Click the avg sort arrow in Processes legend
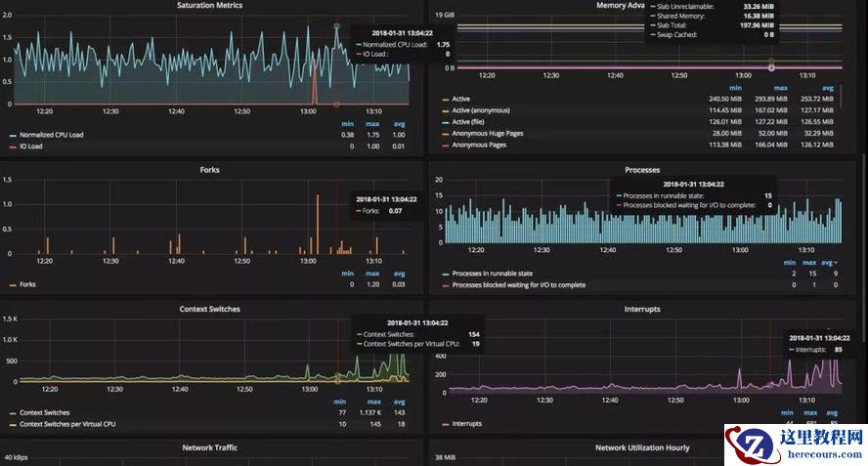Viewport: 868px width, 466px height. coord(835,263)
